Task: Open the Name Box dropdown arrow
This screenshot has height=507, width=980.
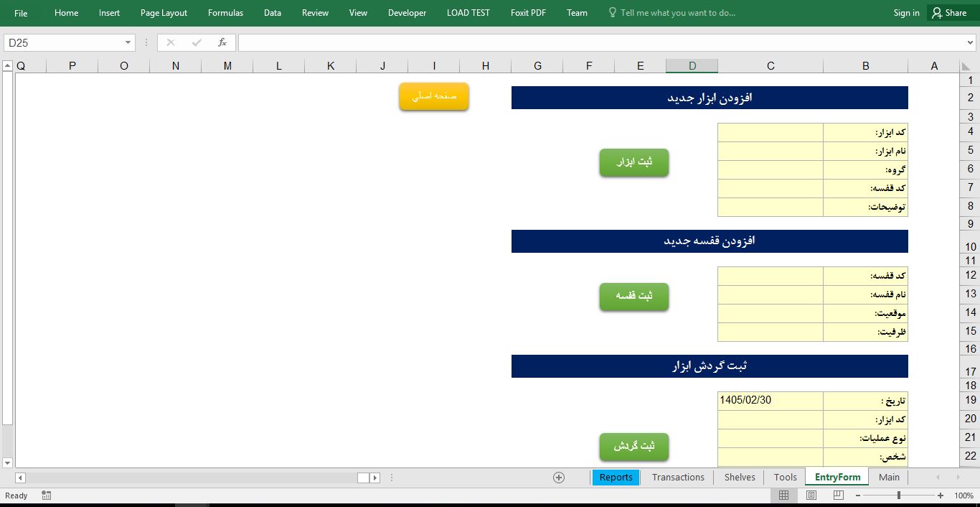Action: coord(128,43)
